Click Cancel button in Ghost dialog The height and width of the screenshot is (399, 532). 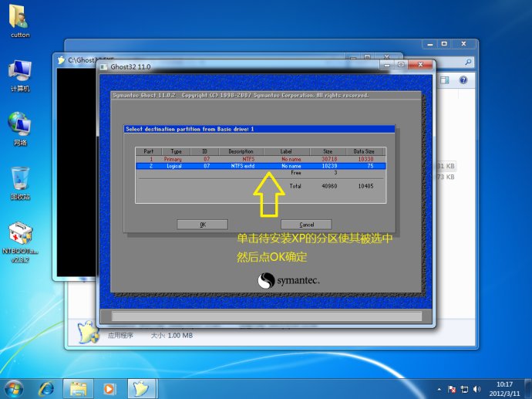tap(306, 225)
